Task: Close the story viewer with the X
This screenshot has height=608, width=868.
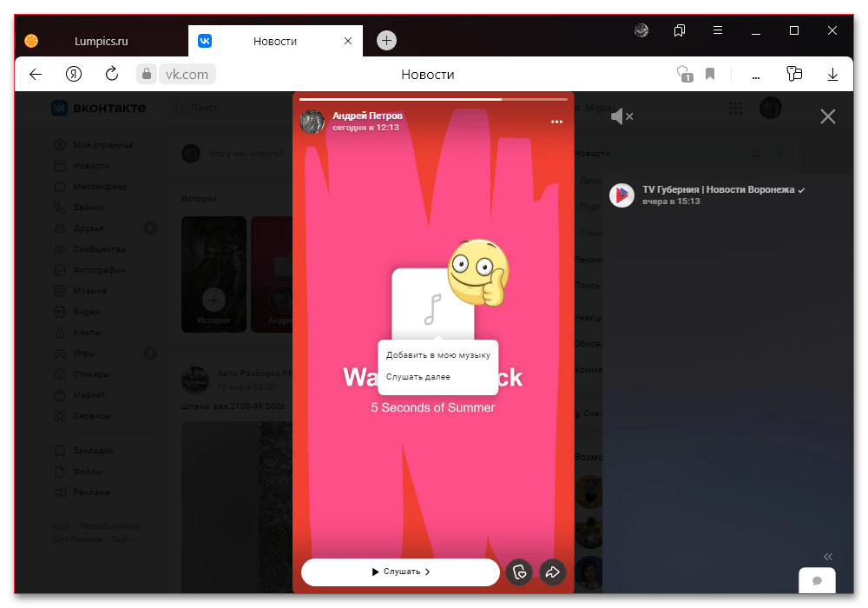Action: pyautogui.click(x=827, y=116)
